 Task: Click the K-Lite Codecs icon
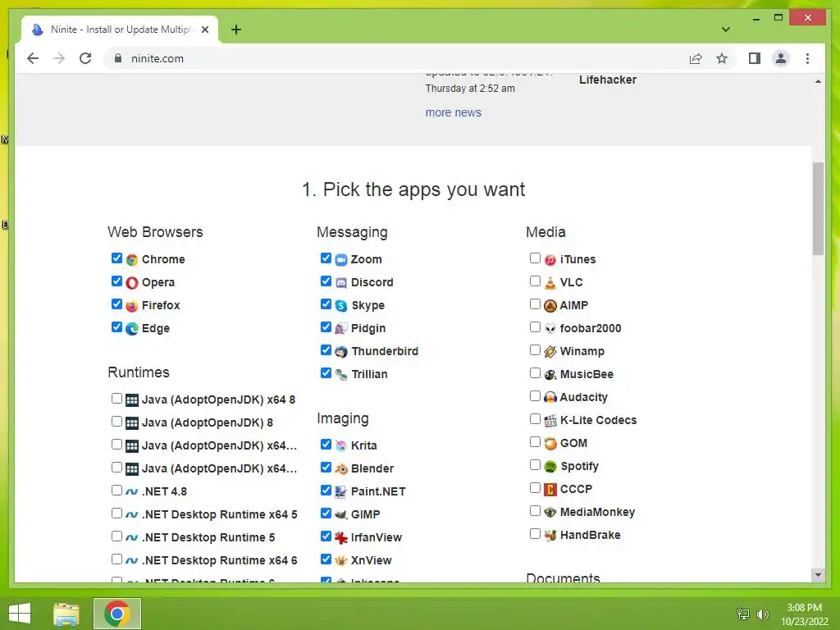pyautogui.click(x=550, y=421)
